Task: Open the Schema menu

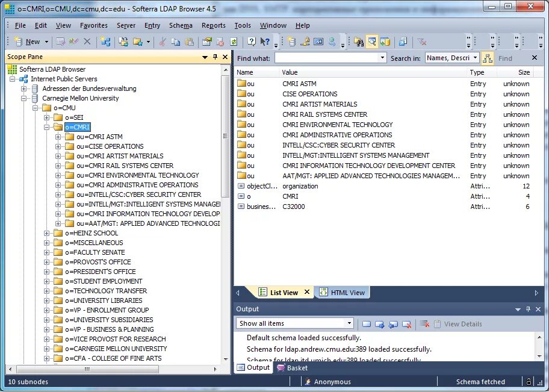Action: 181,25
